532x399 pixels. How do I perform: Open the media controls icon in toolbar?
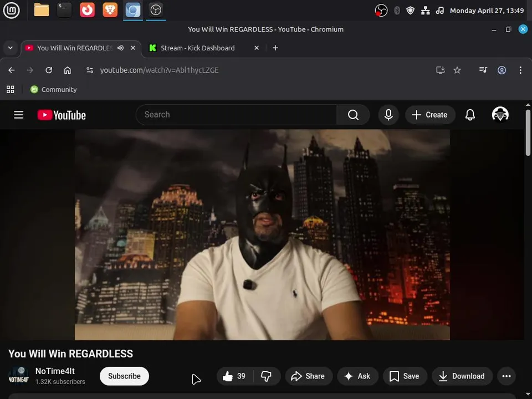483,70
